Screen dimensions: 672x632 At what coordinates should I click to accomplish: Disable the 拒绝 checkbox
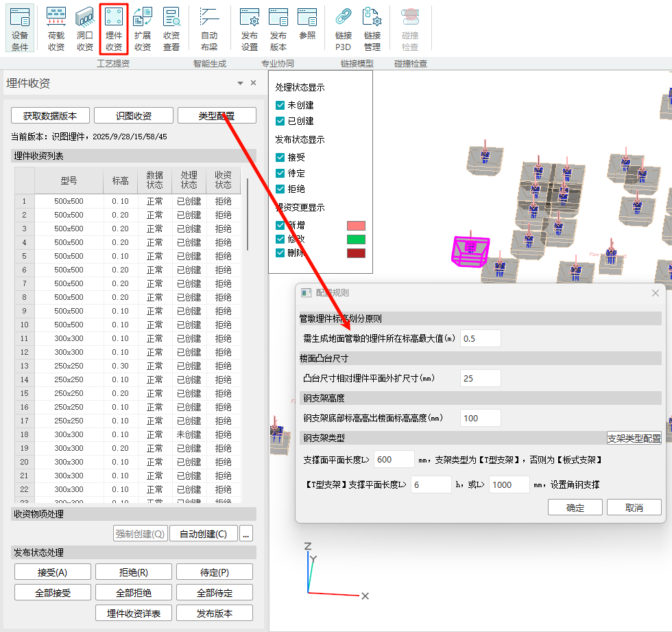point(280,189)
